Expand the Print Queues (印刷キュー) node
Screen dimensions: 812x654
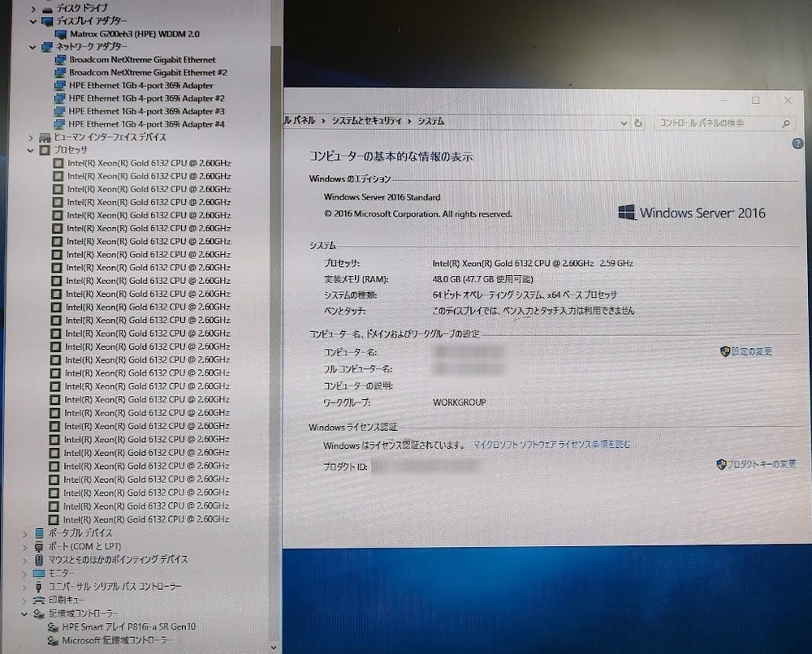(24, 600)
